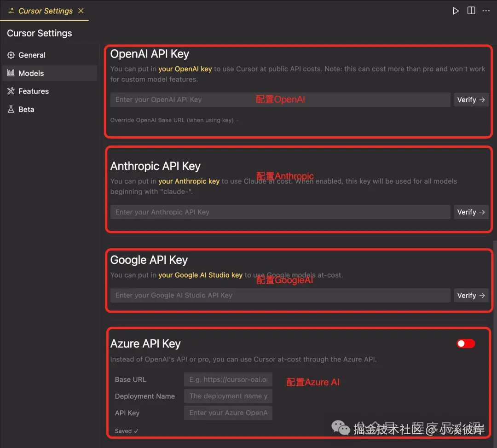Expand Override OpenAI Base URL option

[174, 120]
